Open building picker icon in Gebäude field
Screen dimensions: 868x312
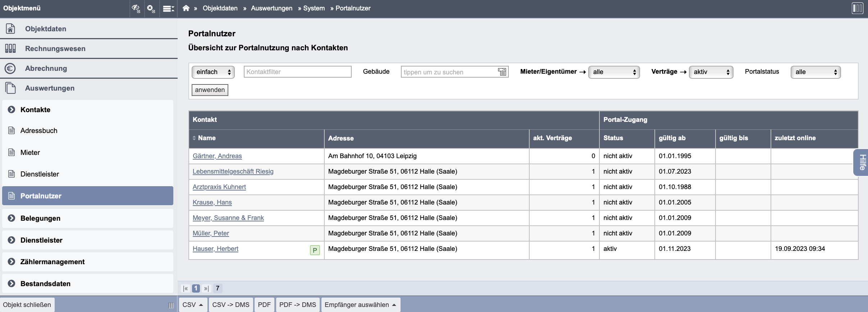pyautogui.click(x=502, y=72)
